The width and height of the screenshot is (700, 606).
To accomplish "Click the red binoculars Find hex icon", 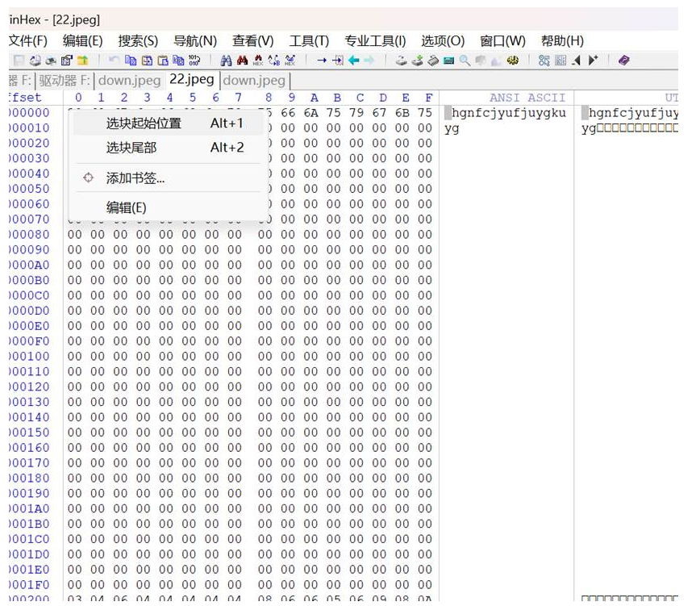I will [243, 60].
